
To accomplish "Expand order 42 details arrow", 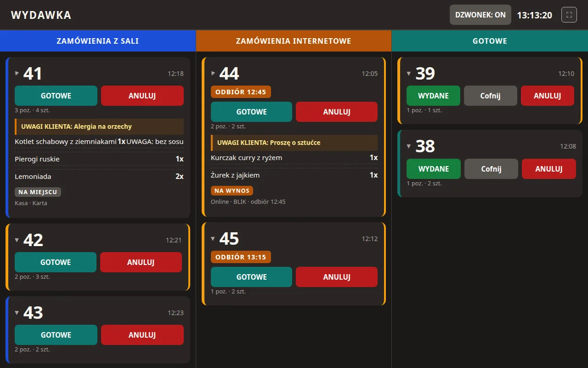I will point(17,239).
